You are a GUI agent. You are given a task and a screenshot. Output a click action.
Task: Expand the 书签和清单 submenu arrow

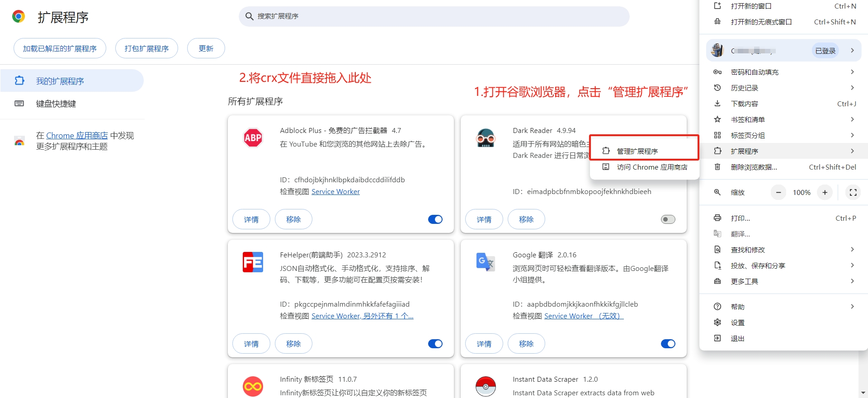click(x=852, y=119)
